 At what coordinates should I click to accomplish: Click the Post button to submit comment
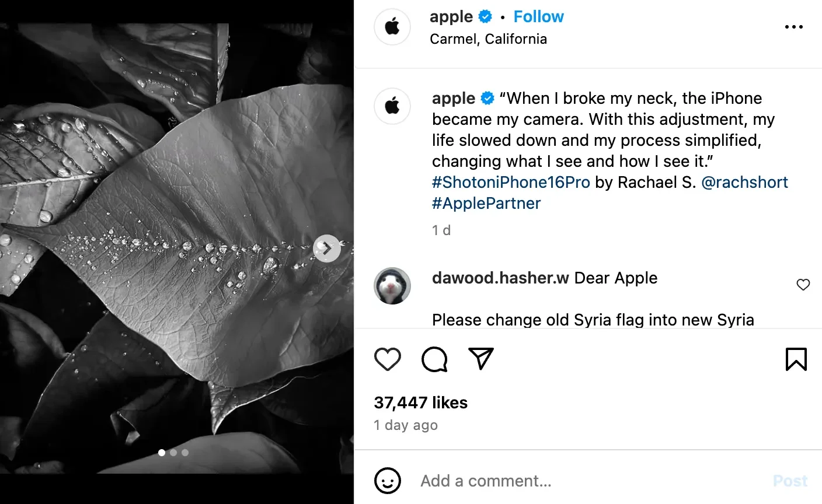pyautogui.click(x=789, y=481)
